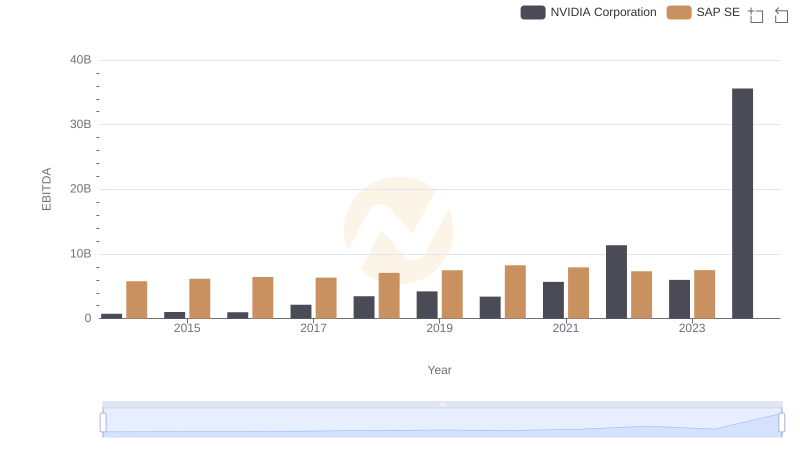
Task: Click the tallest NVIDIA bar for 2024
Action: [x=742, y=203]
